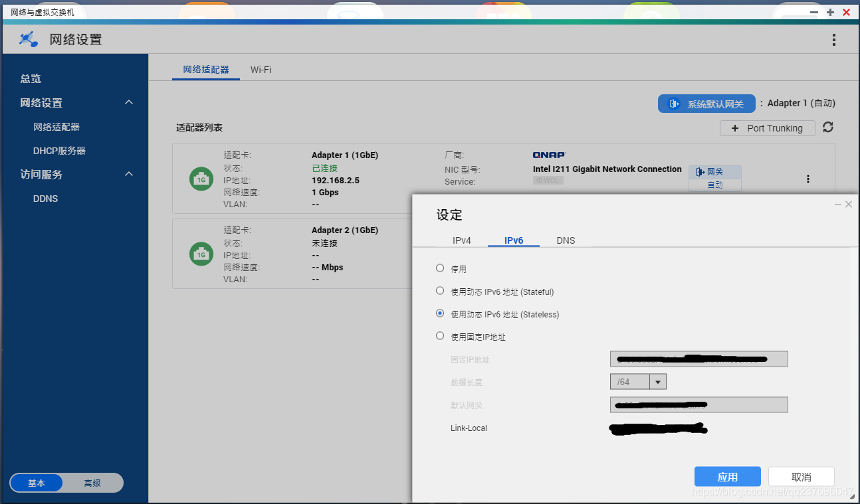This screenshot has height=504, width=860.
Task: Open Adapter 1 three-dot options menu
Action: pyautogui.click(x=808, y=179)
